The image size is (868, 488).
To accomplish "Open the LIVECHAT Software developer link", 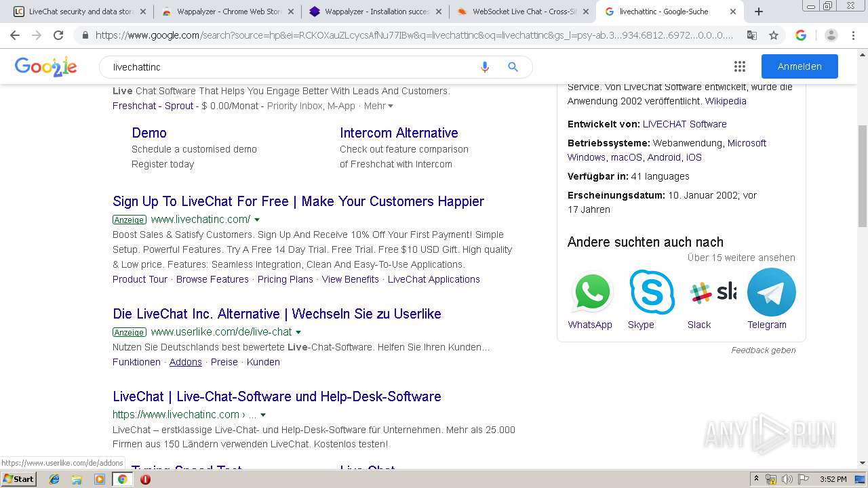I will click(684, 124).
